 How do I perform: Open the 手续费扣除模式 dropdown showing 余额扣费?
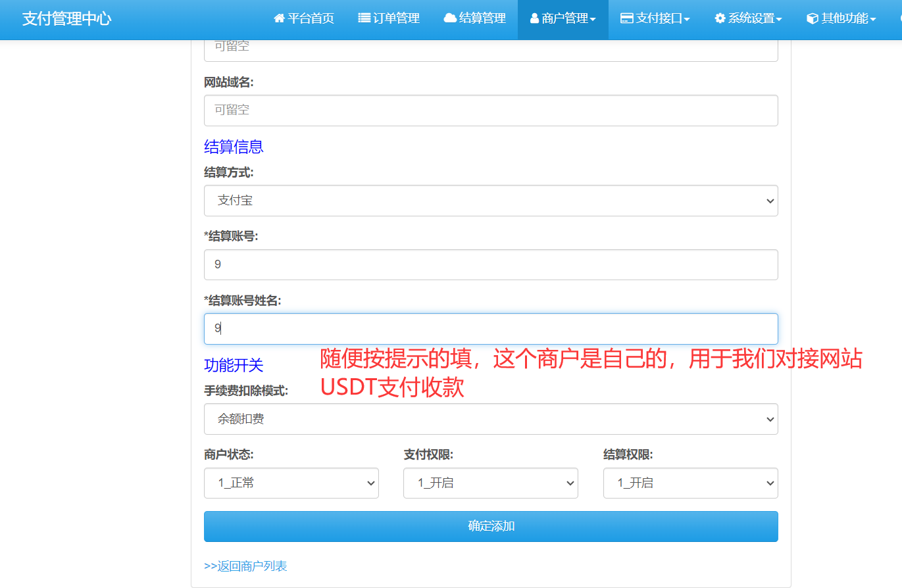click(491, 419)
